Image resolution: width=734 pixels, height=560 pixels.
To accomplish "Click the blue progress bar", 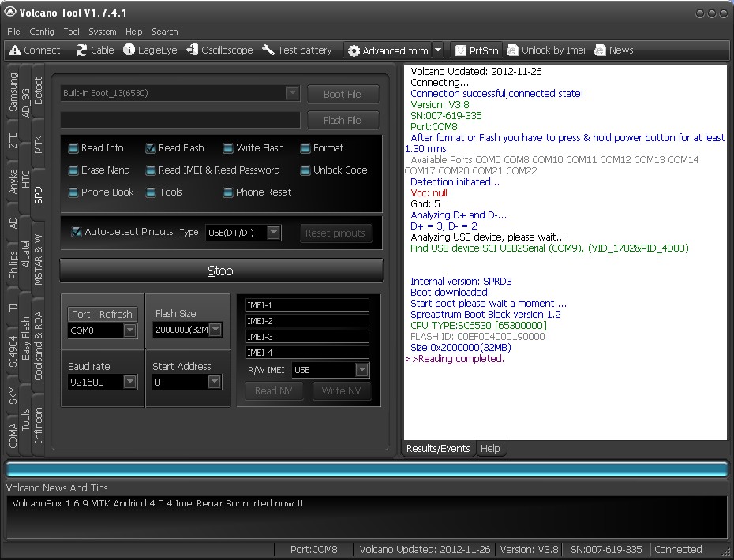I will 367,469.
